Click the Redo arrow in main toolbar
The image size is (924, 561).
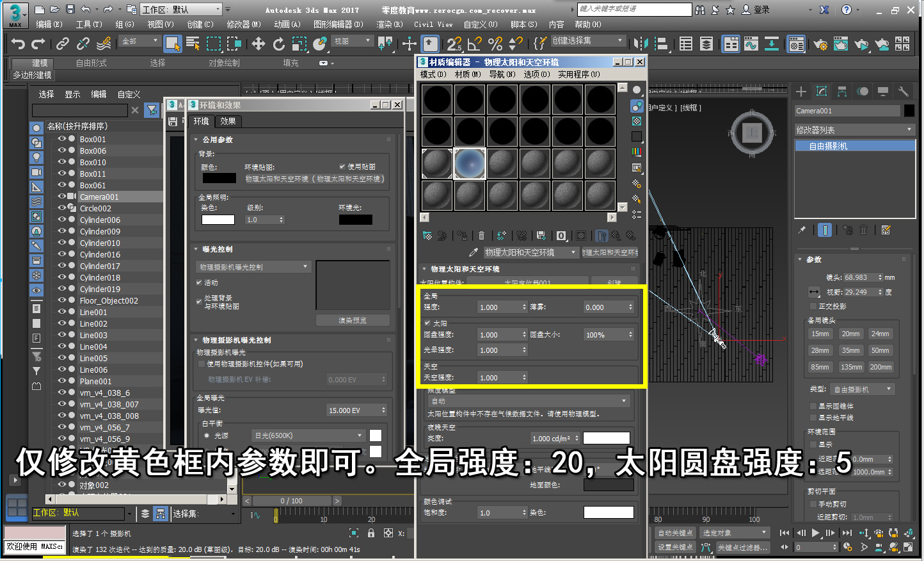[x=39, y=44]
